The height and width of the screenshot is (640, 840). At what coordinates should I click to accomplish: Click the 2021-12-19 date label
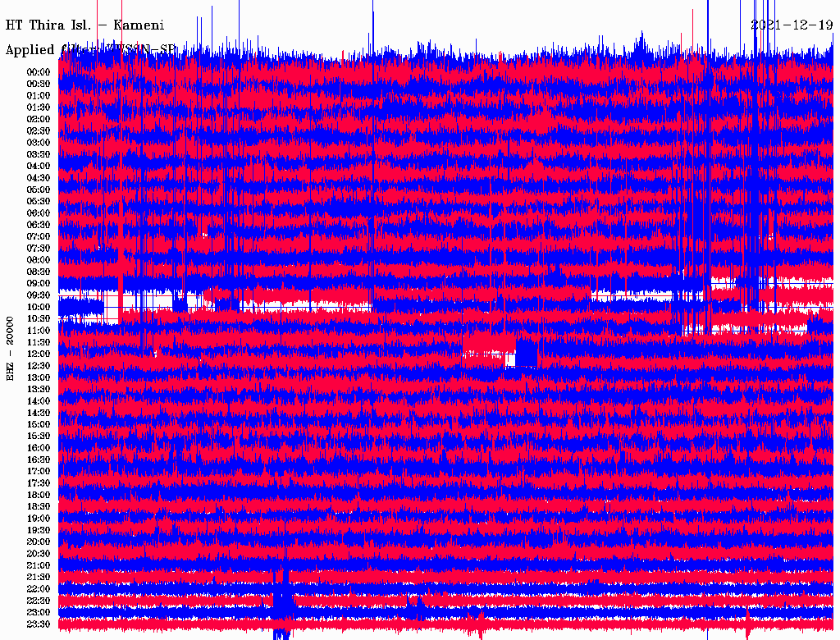(792, 25)
